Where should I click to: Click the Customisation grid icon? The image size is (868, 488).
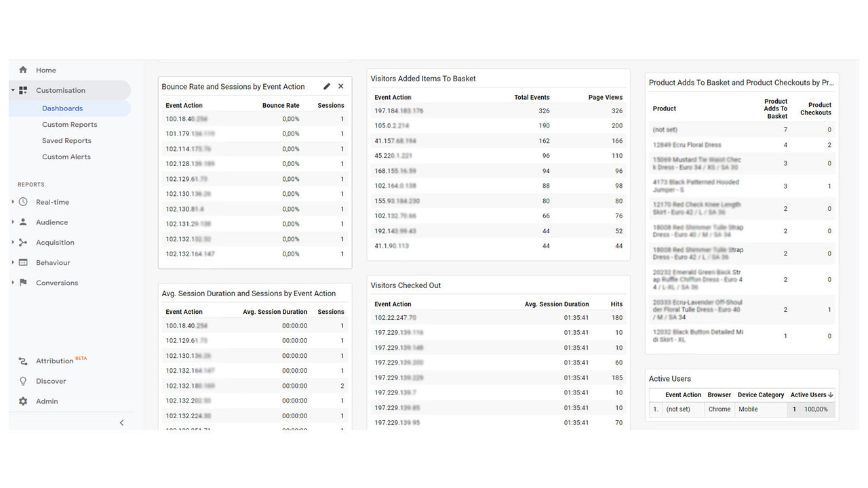23,90
